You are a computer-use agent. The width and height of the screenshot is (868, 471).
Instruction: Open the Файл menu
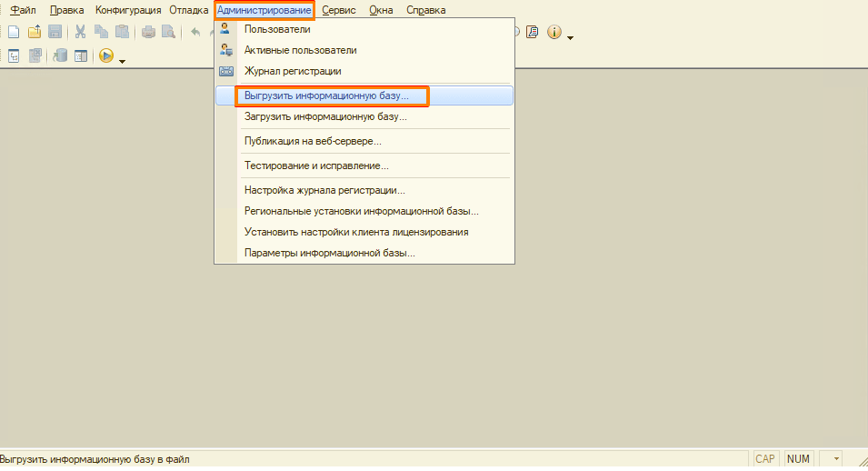(x=23, y=10)
